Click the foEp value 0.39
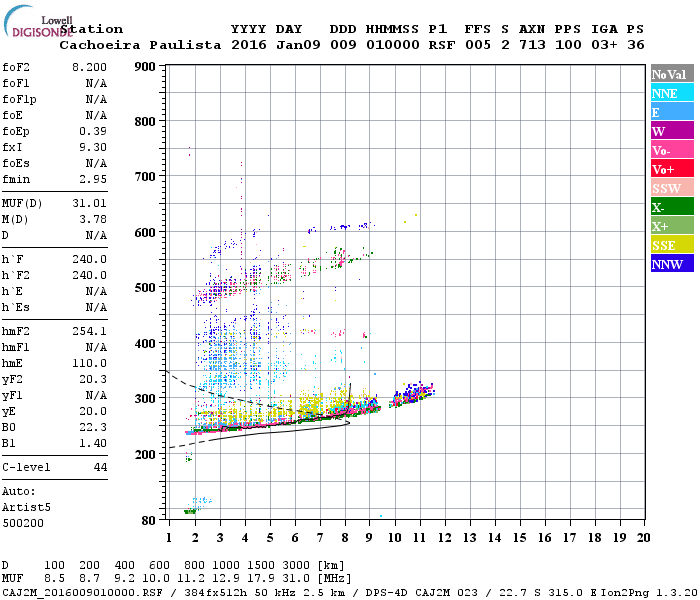 click(x=93, y=131)
